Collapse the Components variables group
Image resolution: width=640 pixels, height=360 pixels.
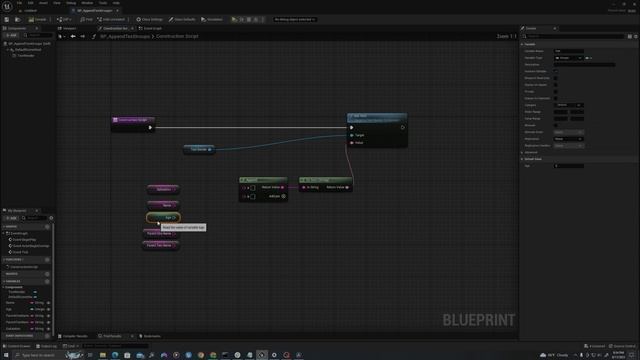[x=4, y=287]
